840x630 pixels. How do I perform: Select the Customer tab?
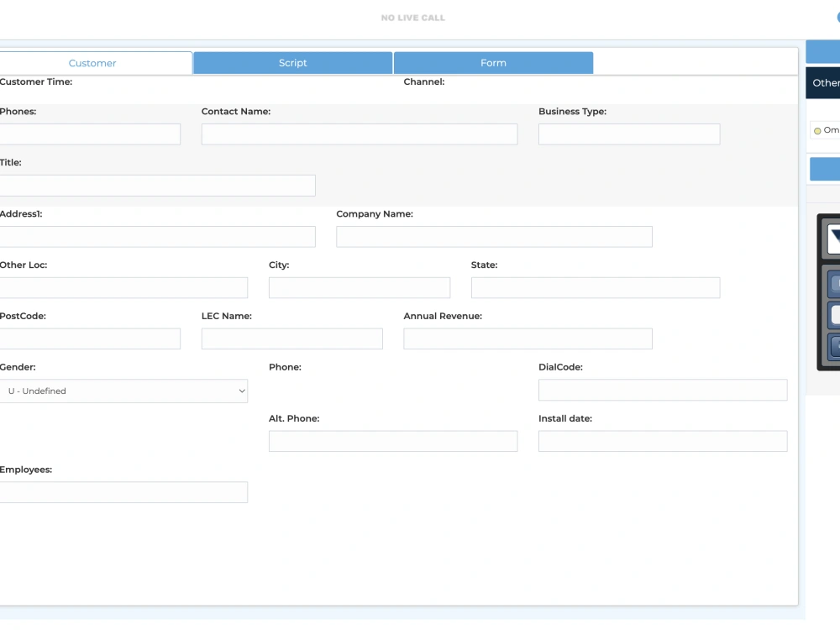click(x=92, y=62)
